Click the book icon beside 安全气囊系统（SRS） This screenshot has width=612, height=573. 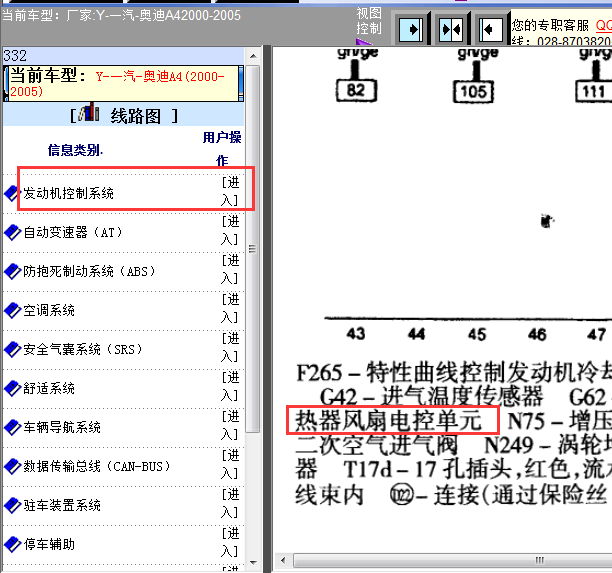pyautogui.click(x=12, y=349)
